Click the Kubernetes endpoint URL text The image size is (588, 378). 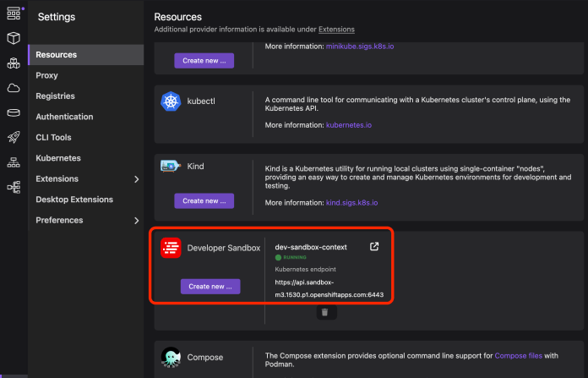point(329,288)
